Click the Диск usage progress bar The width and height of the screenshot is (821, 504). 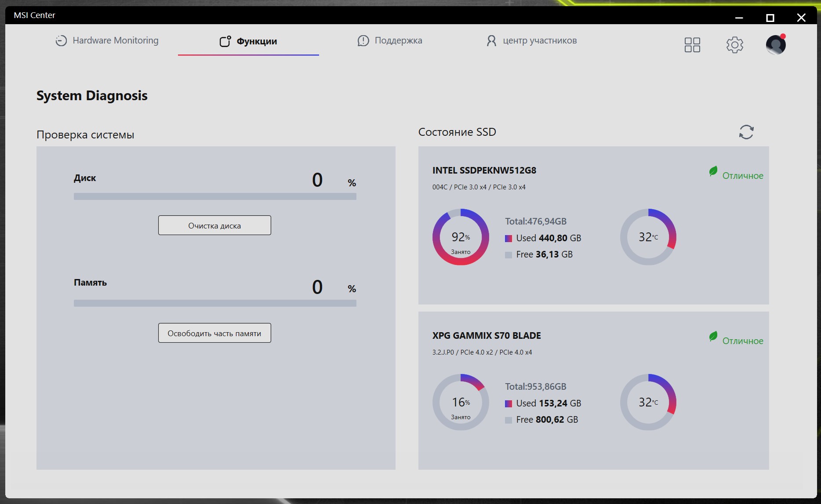215,196
